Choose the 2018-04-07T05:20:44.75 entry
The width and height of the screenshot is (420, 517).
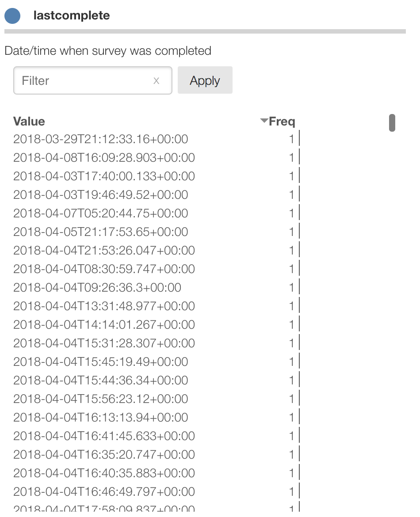[x=100, y=213]
